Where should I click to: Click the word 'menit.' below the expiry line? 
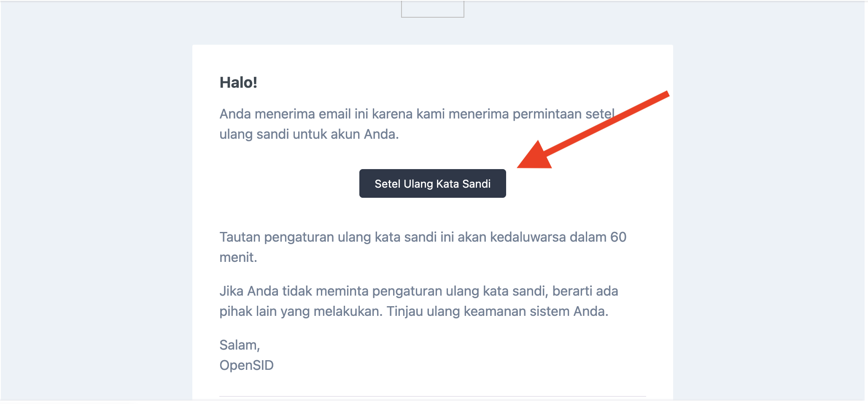point(238,257)
